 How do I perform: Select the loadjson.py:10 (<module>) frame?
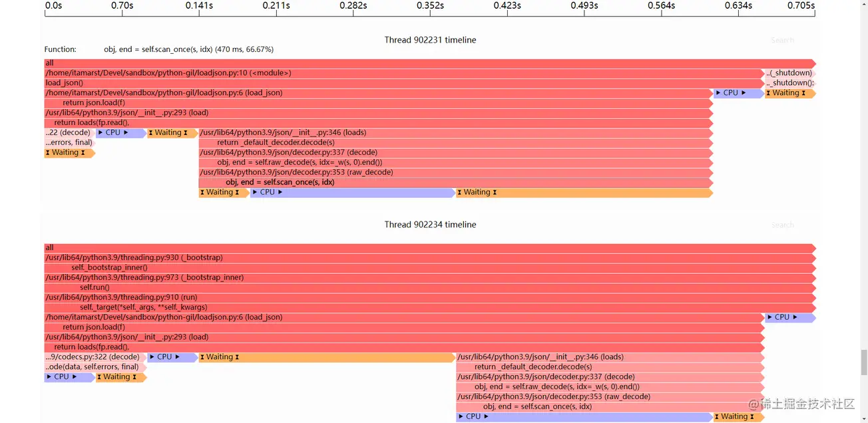pos(399,73)
